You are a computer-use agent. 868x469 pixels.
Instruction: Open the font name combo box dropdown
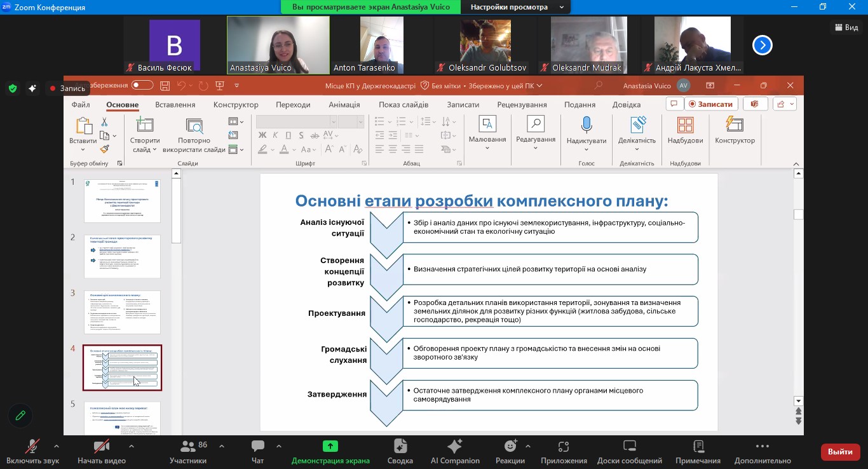(333, 121)
